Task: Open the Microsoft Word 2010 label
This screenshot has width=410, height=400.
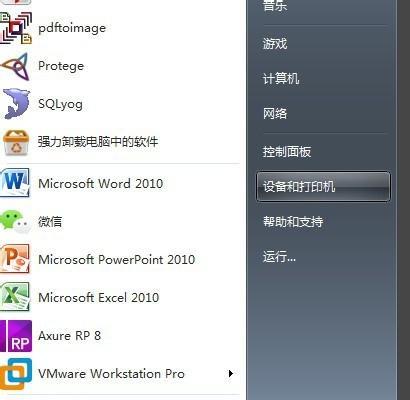Action: pyautogui.click(x=101, y=183)
